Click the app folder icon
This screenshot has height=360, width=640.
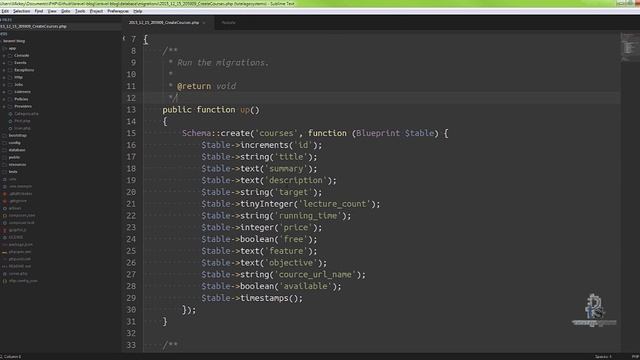[x=5, y=49]
